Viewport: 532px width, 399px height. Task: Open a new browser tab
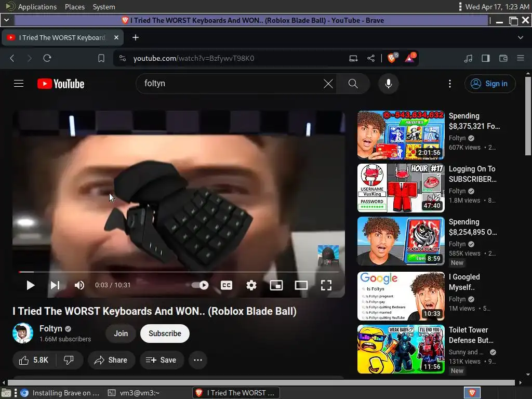136,37
